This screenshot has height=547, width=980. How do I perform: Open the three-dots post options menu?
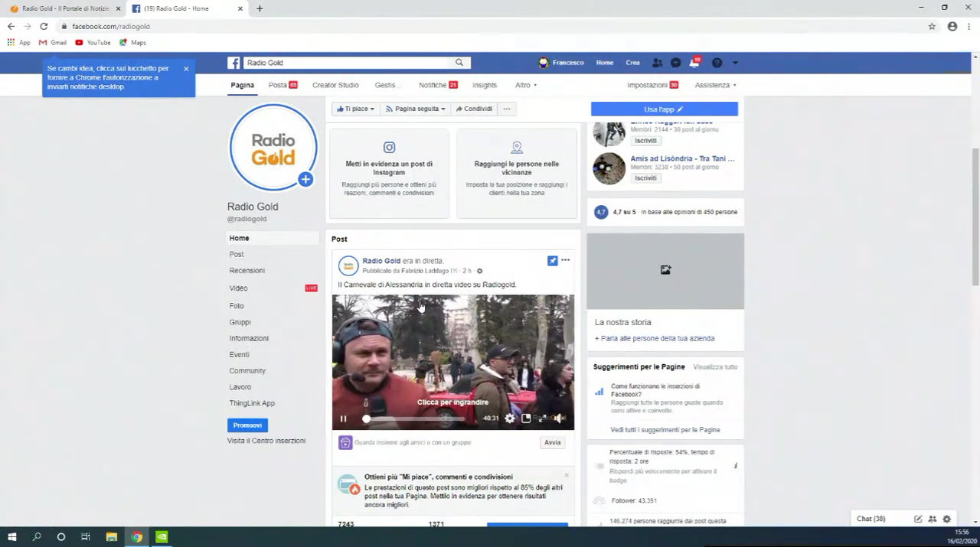565,261
